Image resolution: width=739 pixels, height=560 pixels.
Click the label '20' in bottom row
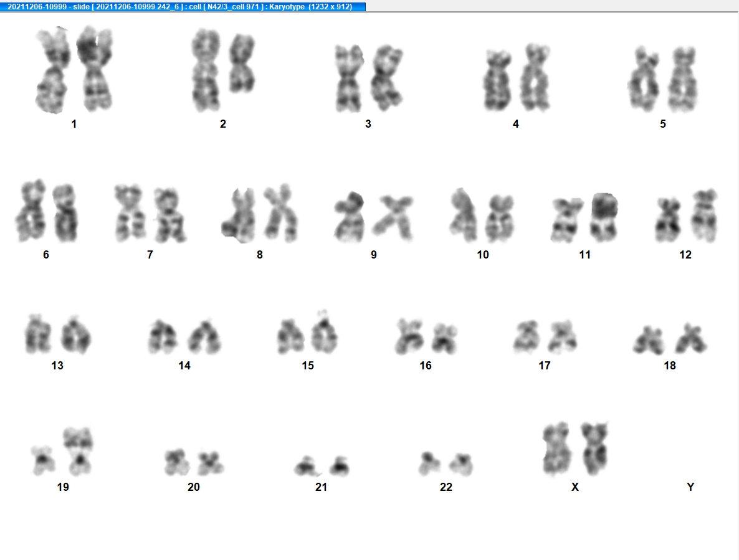[x=194, y=487]
